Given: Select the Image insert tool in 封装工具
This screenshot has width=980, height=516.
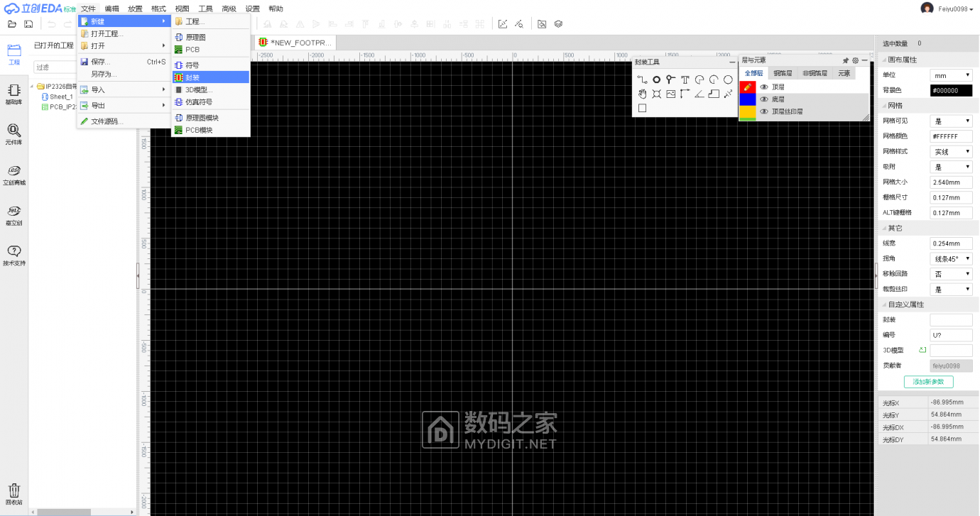Looking at the screenshot, I should [670, 94].
